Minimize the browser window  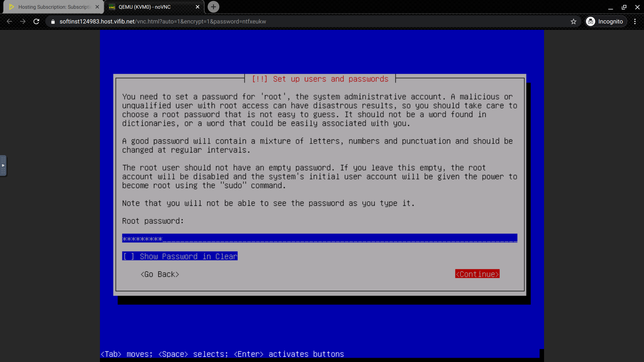pyautogui.click(x=610, y=7)
